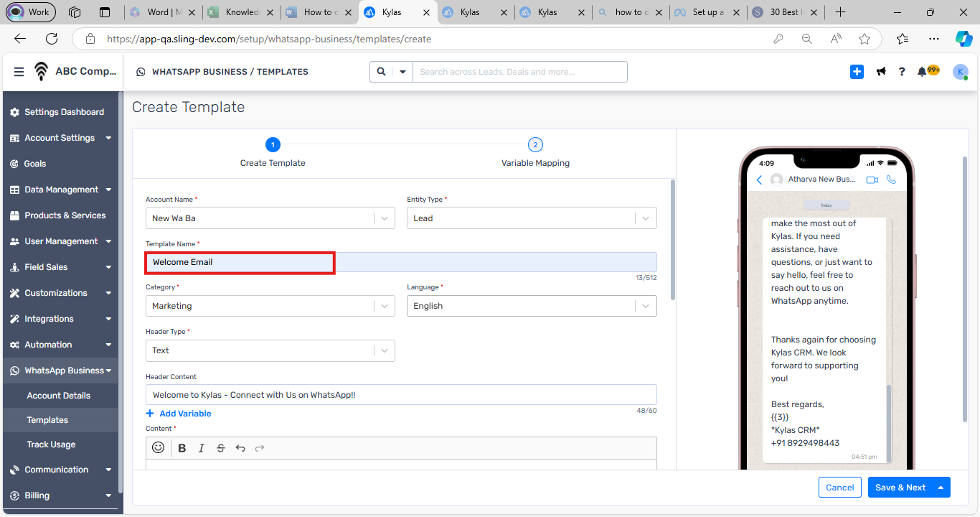The image size is (980, 517).
Task: Expand the Account Settings sidebar menu
Action: [x=60, y=138]
